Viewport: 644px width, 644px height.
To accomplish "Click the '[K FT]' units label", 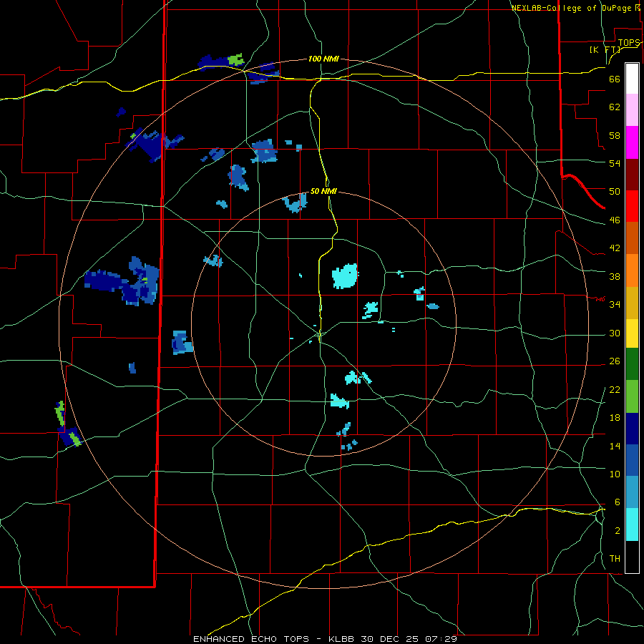I will [x=605, y=50].
